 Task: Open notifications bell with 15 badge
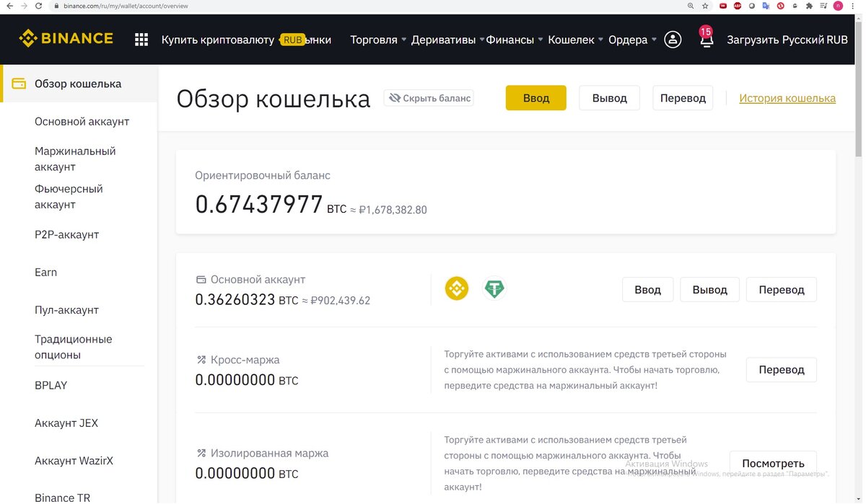tap(706, 37)
